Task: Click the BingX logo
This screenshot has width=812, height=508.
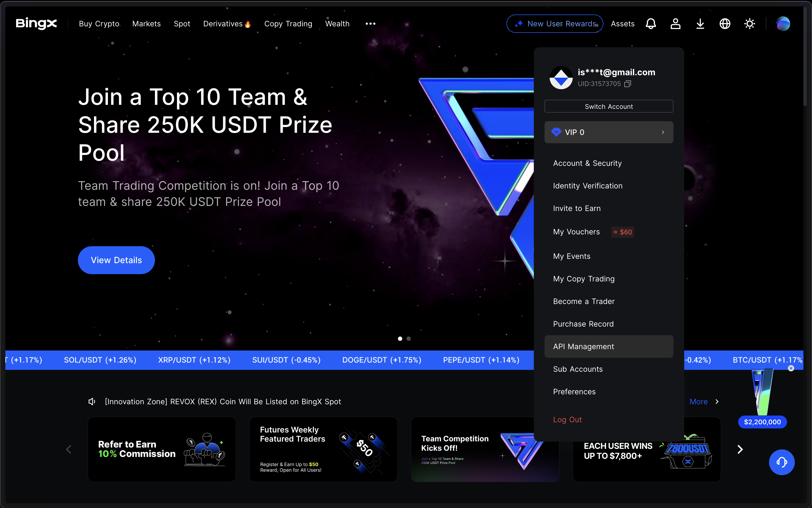Action: point(36,24)
